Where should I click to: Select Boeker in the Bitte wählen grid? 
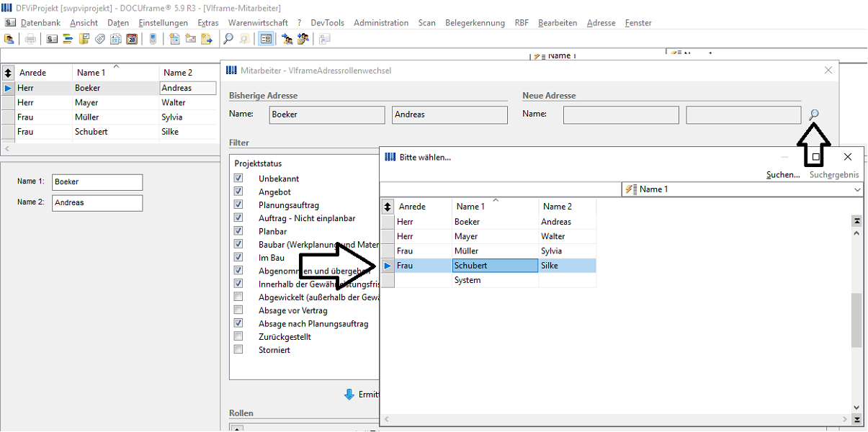(x=496, y=222)
